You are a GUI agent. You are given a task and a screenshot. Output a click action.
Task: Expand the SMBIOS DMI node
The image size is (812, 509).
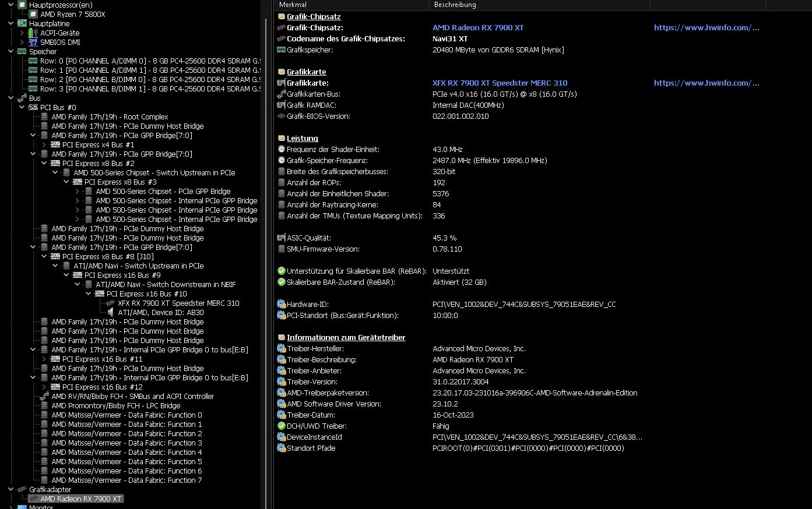pyautogui.click(x=22, y=42)
